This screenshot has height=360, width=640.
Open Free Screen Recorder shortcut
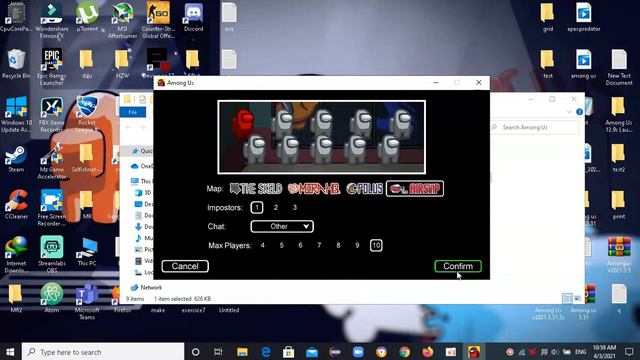(x=51, y=208)
